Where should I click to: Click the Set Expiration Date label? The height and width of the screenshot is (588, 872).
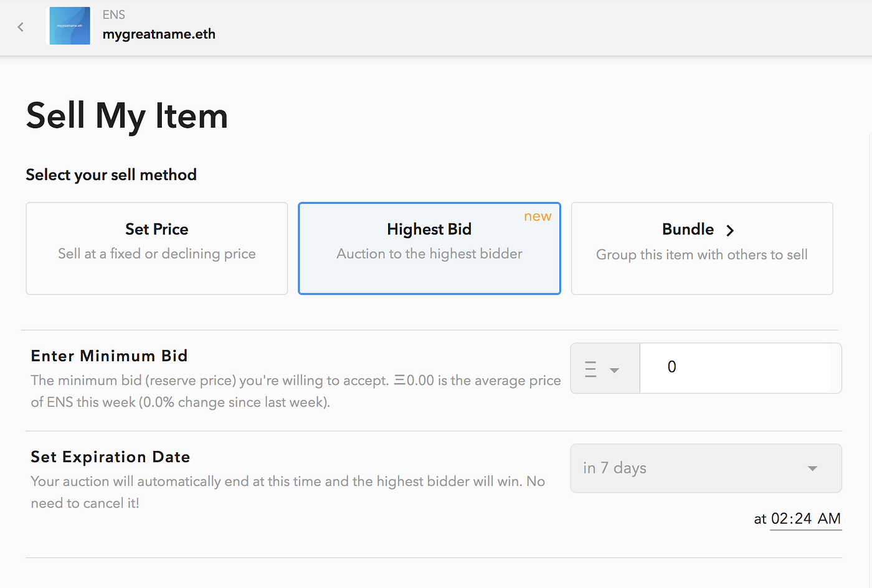110,457
